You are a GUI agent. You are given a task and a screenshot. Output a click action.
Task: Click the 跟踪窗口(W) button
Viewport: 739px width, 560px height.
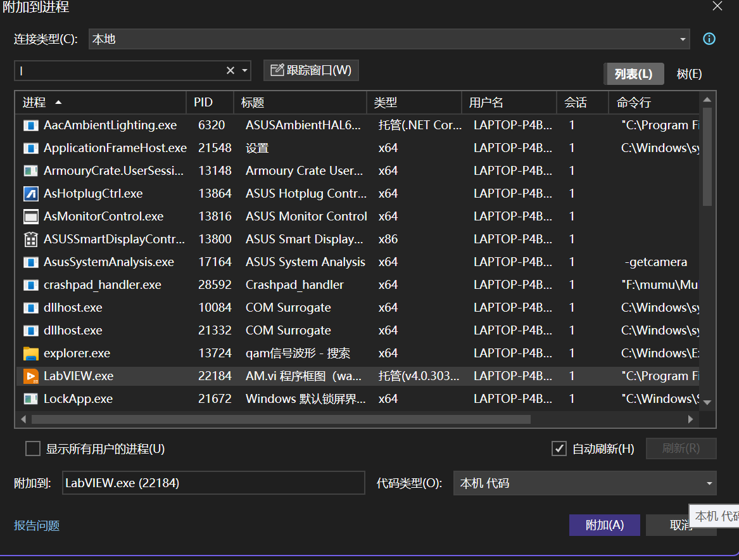coord(311,70)
